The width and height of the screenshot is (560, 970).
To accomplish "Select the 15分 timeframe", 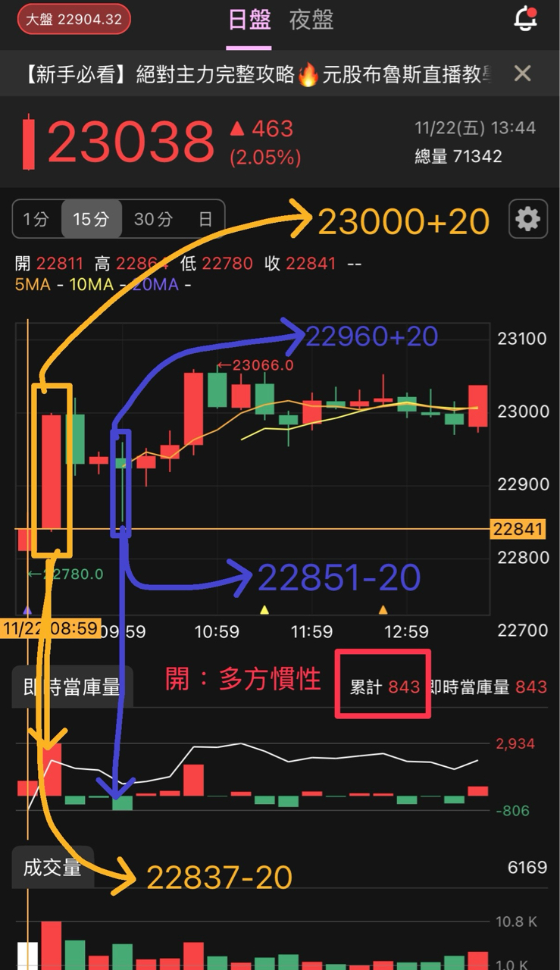I will 91,220.
